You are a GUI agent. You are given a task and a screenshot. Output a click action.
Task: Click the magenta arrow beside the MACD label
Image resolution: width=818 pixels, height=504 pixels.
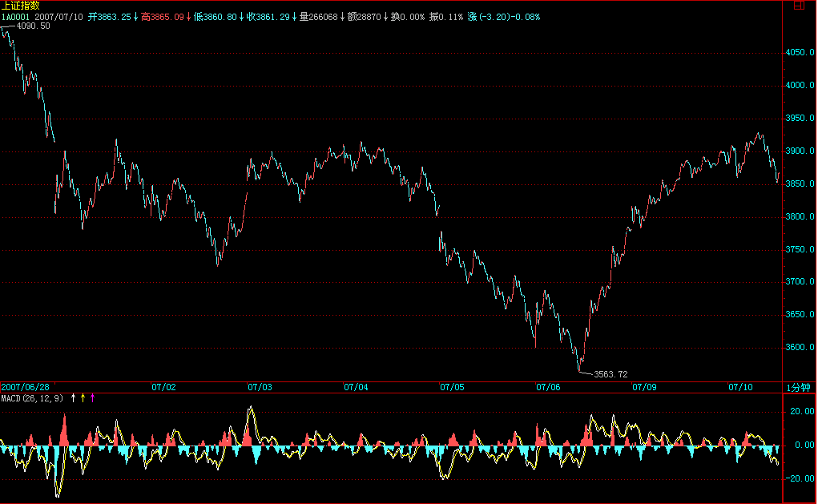click(92, 397)
